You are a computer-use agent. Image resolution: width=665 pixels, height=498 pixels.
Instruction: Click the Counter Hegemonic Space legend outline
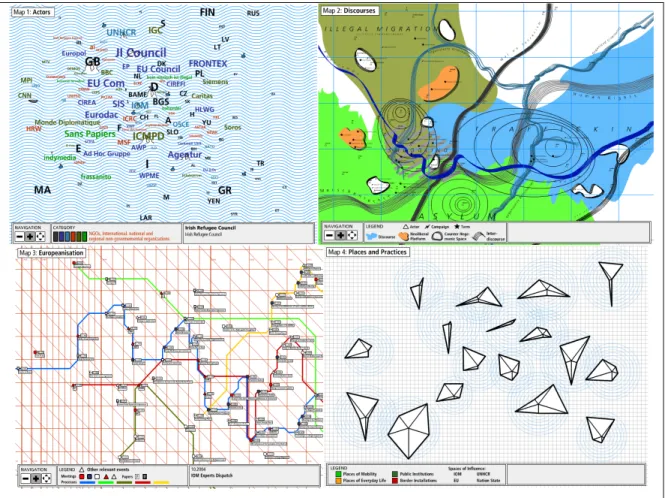pos(437,236)
